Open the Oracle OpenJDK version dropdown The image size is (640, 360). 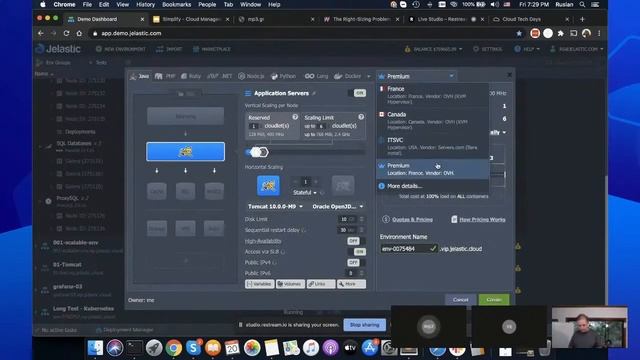[x=338, y=207]
